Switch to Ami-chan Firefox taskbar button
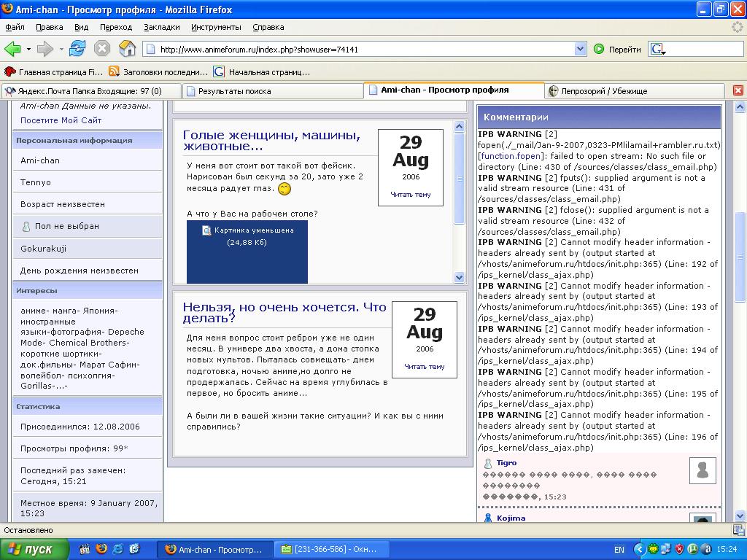 point(215,550)
